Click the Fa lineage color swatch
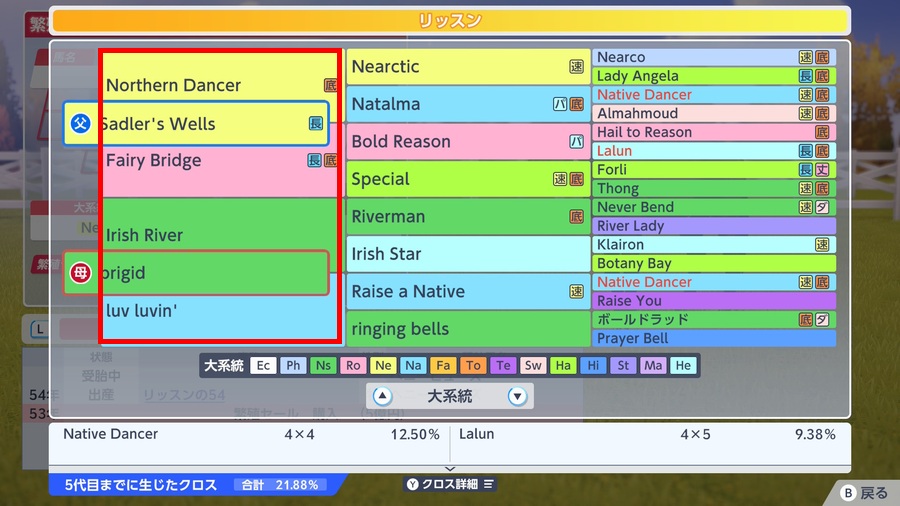 443,365
